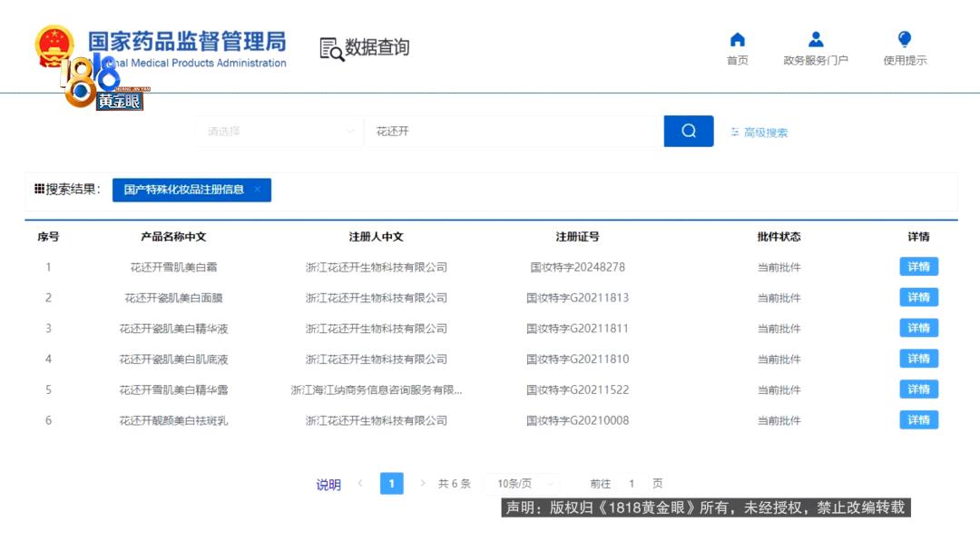Click the 前往 page number input
The width and height of the screenshot is (980, 552).
pos(632,484)
